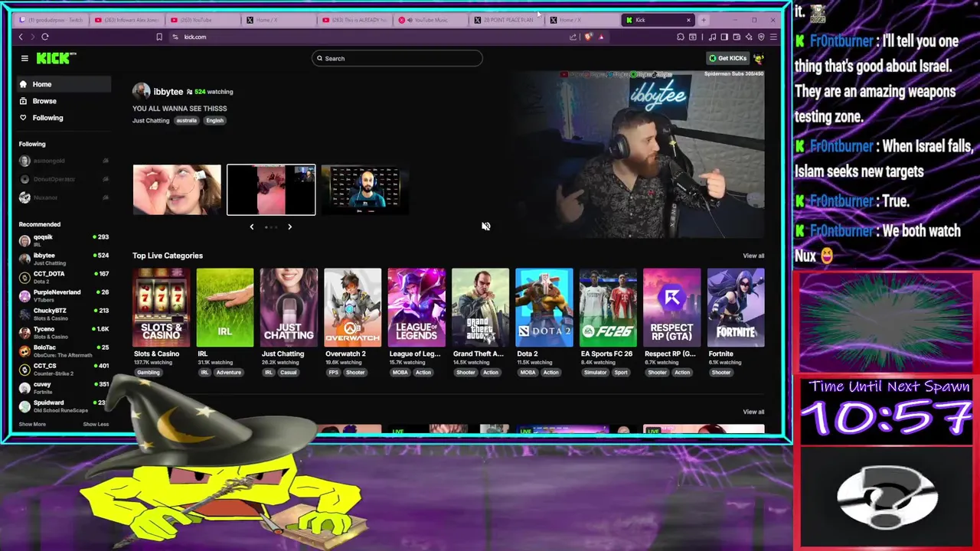
Task: Select first featured stream thumbnail
Action: click(x=177, y=190)
